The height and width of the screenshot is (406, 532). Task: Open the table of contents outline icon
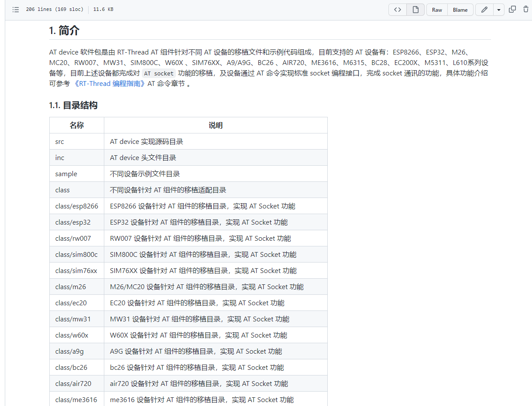tap(16, 10)
